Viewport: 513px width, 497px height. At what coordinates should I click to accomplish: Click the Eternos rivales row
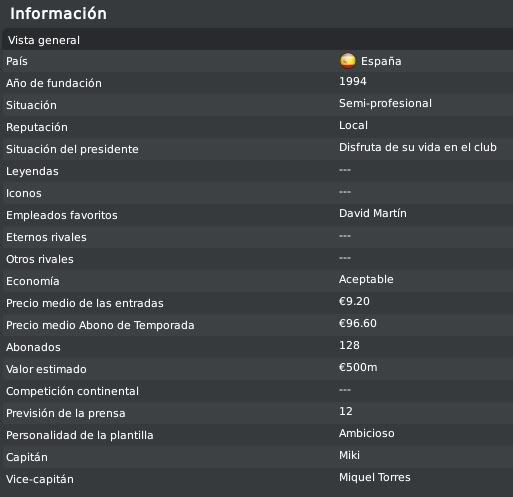coord(257,237)
